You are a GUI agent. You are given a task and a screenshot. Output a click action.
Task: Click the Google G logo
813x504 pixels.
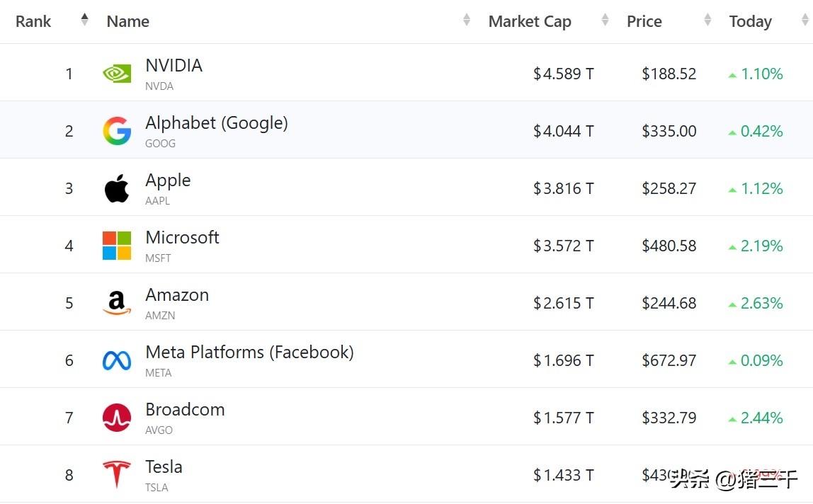click(117, 132)
